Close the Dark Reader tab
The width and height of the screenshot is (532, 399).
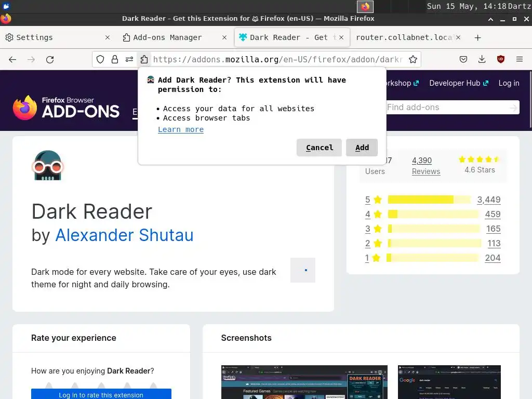click(341, 37)
